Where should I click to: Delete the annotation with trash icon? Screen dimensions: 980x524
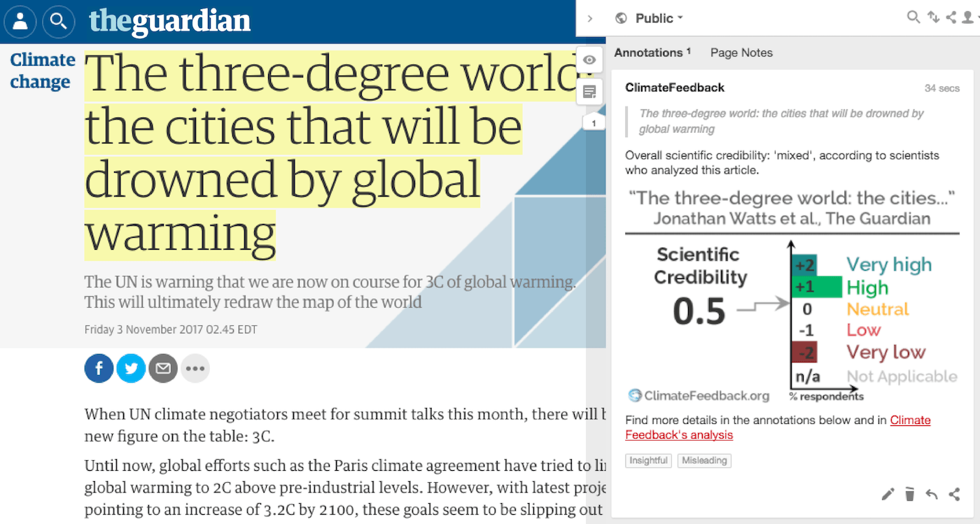[x=910, y=495]
